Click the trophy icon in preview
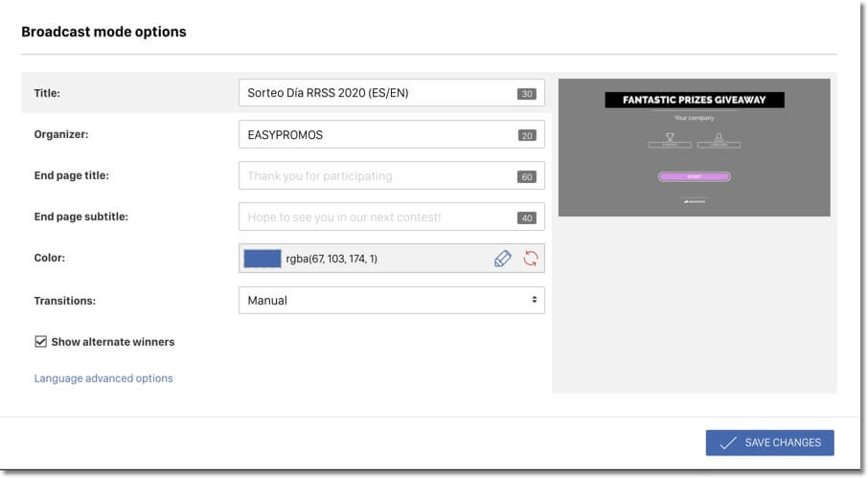Viewport: 868px width, 478px height. click(670, 137)
